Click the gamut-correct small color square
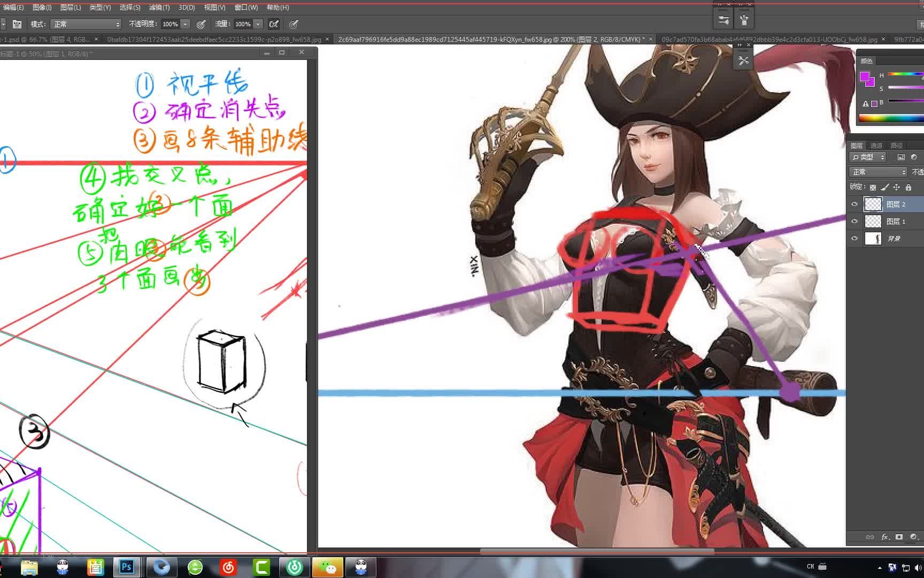The image size is (924, 578). [x=874, y=103]
